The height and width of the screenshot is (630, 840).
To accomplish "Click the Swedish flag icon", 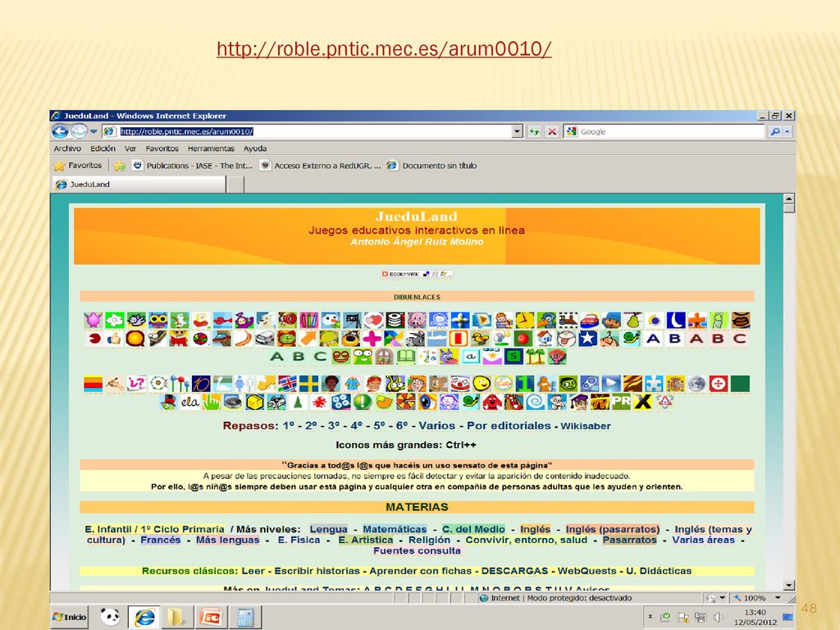I will point(308,384).
